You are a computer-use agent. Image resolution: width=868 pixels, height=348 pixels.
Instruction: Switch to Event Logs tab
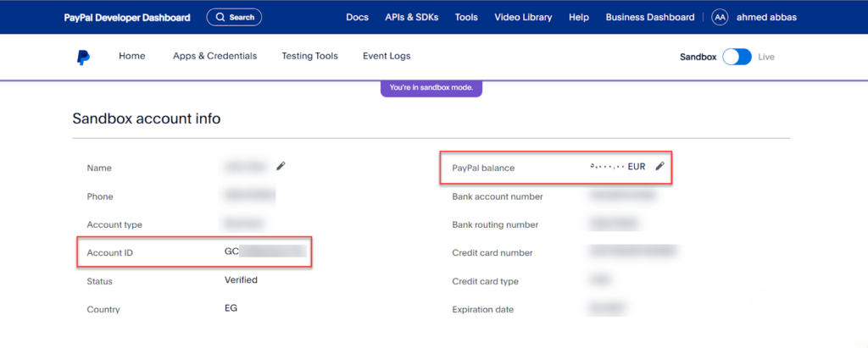tap(387, 56)
